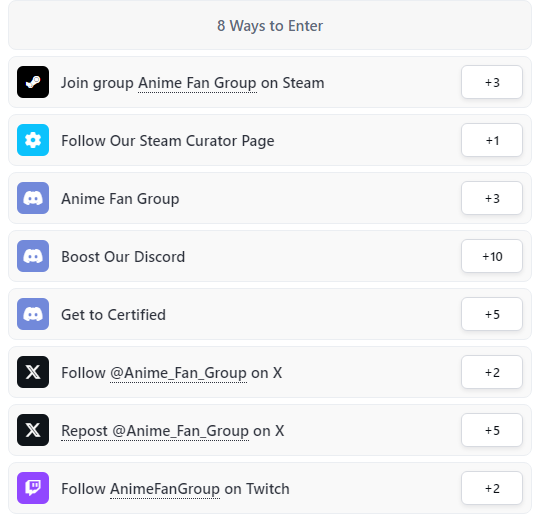Screen dimensions: 540x520
Task: Click X icon next to Follow @Anime_Fan_Group
Action: click(x=33, y=372)
